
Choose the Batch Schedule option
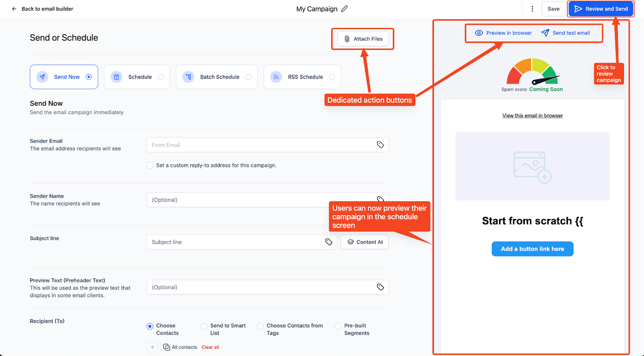216,77
